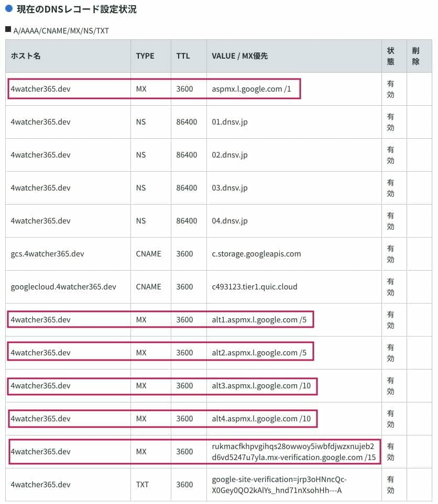Select the alt1.aspmx.l.google.com /5 value

(x=259, y=320)
